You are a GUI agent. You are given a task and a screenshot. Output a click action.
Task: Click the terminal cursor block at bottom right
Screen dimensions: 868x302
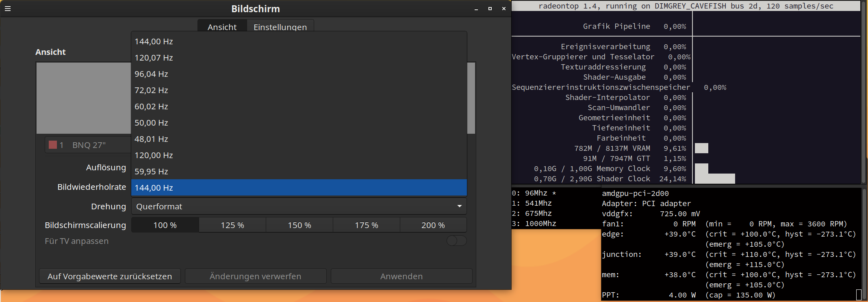coord(858,295)
